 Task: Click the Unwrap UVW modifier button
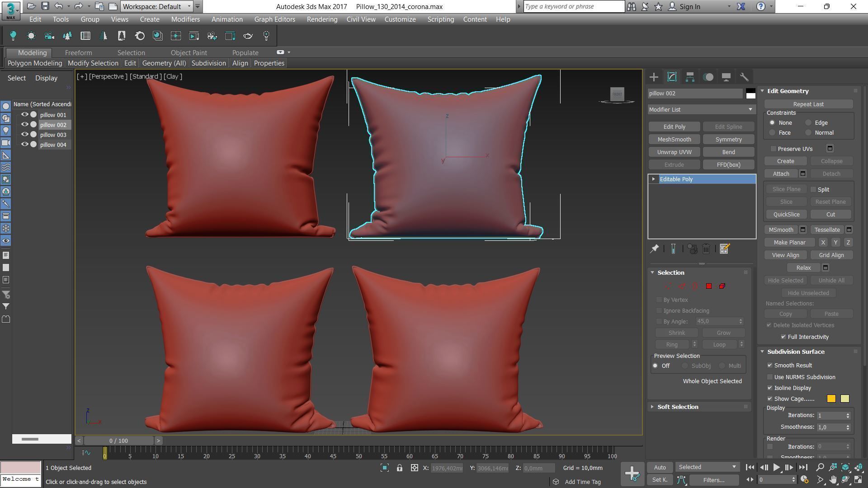[x=674, y=152]
